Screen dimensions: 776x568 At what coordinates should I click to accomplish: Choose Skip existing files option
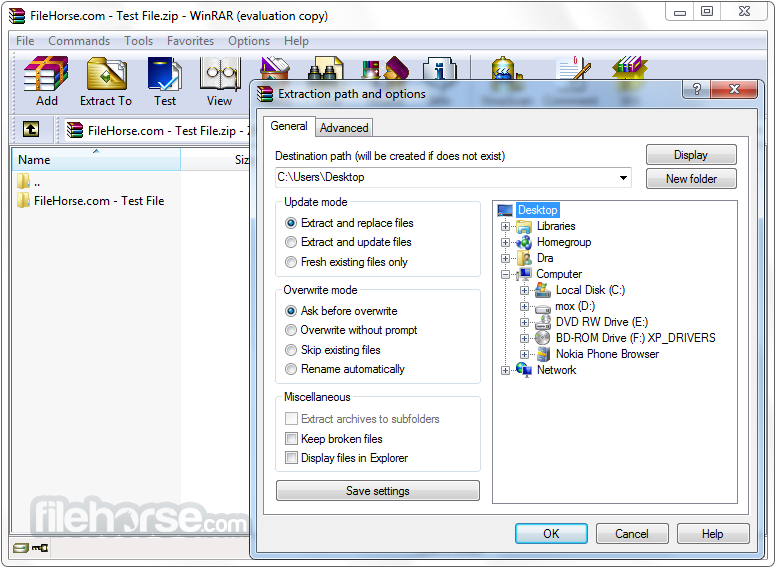coord(291,350)
